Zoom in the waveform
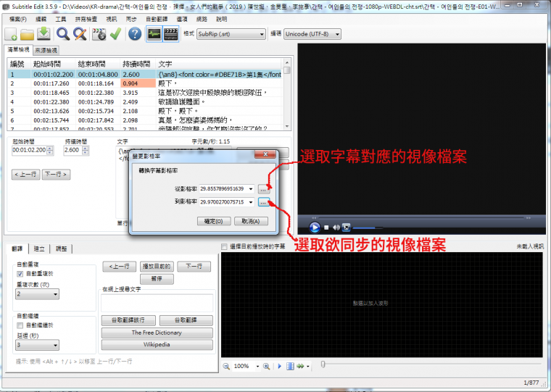This screenshot has height=392, width=551. pos(266,367)
